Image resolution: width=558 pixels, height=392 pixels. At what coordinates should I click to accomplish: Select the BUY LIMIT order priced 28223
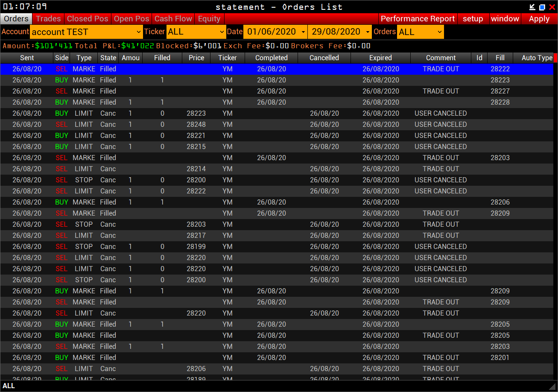pyautogui.click(x=196, y=113)
